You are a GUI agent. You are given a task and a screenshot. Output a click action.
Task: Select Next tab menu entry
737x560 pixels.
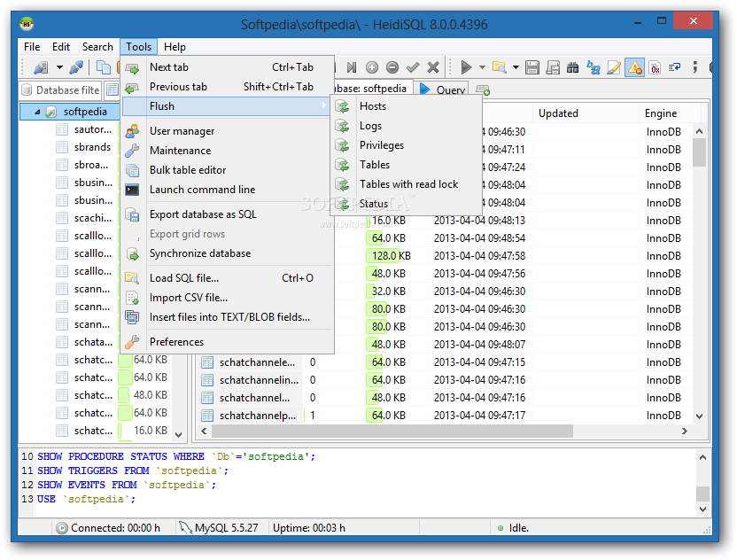228,67
